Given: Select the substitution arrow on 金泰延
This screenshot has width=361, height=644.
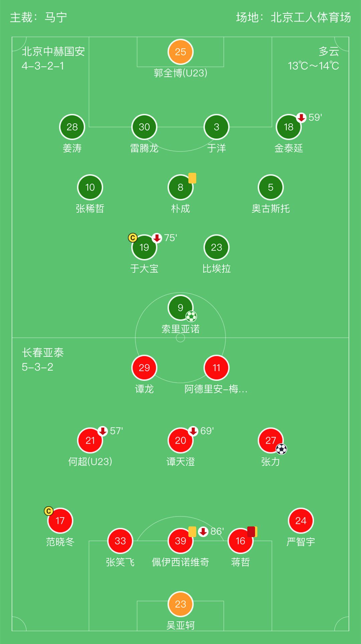Looking at the screenshot, I should (x=301, y=117).
